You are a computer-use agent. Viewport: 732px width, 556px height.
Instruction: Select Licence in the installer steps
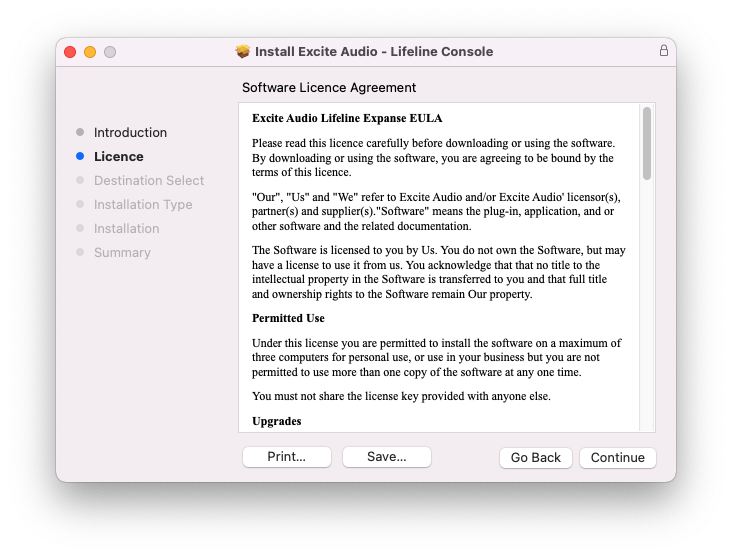point(118,156)
